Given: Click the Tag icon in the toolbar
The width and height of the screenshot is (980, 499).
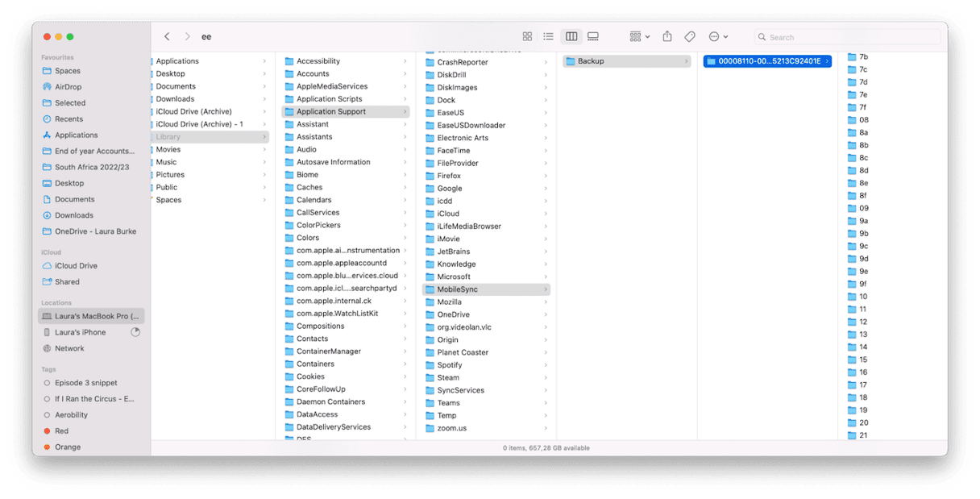Looking at the screenshot, I should [x=690, y=36].
